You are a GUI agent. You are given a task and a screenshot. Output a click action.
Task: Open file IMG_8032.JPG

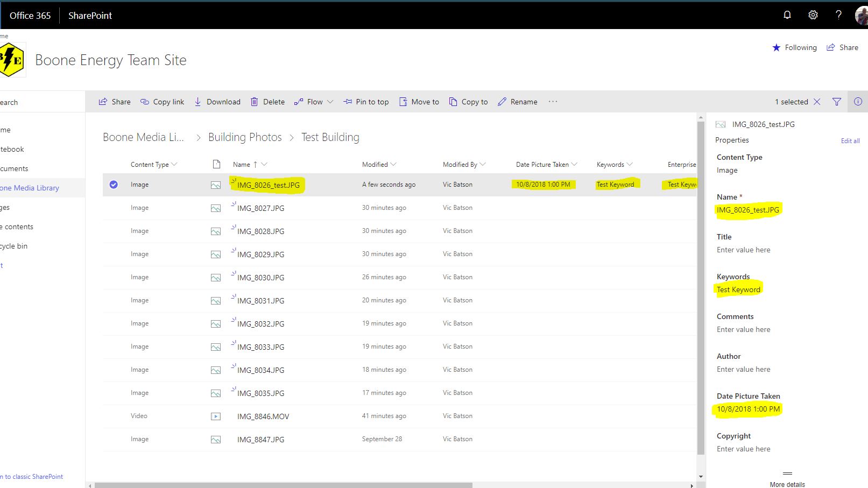click(x=260, y=324)
